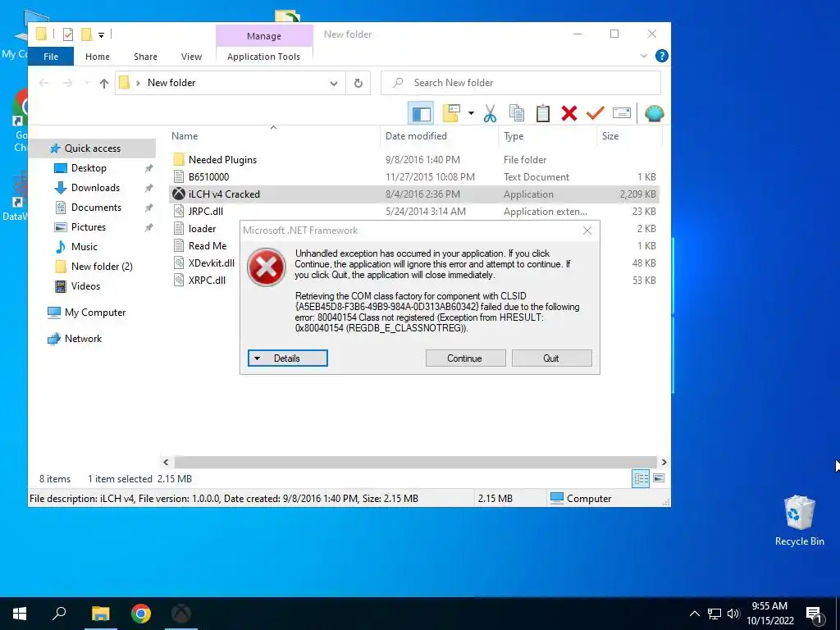
Task: Select the iLCH v4 Cracked application
Action: pyautogui.click(x=224, y=194)
